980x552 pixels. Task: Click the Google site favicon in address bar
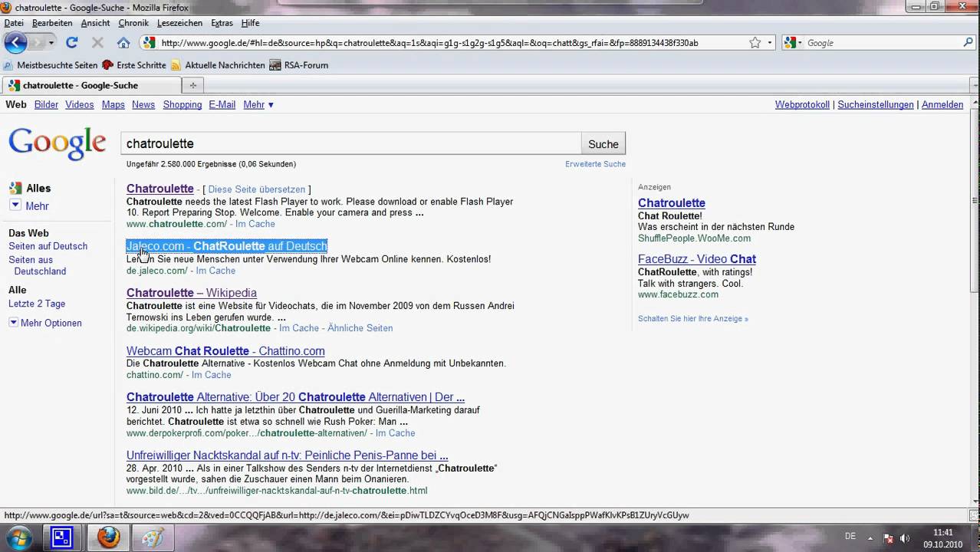pyautogui.click(x=150, y=43)
